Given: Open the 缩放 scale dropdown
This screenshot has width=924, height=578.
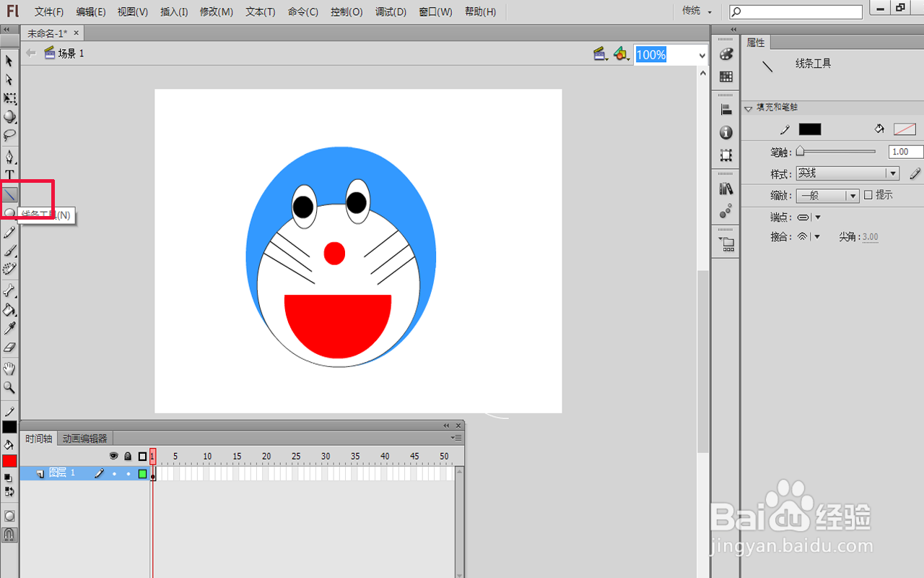Looking at the screenshot, I should point(827,195).
